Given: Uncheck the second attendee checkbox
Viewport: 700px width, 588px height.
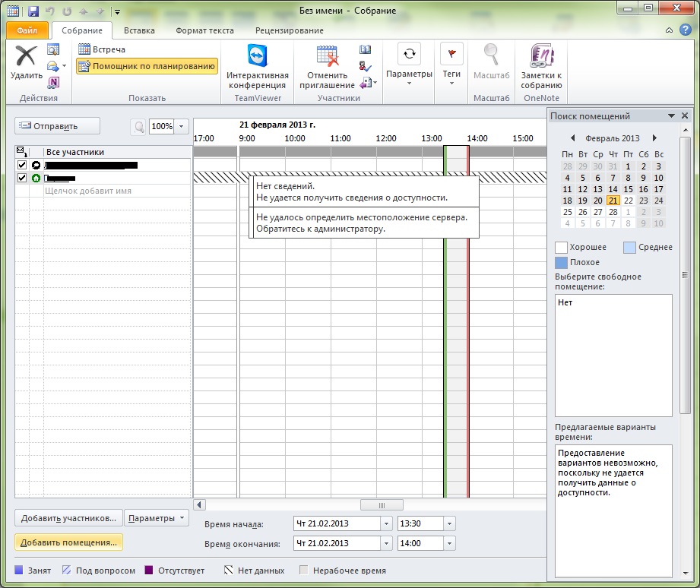Looking at the screenshot, I should point(22,178).
